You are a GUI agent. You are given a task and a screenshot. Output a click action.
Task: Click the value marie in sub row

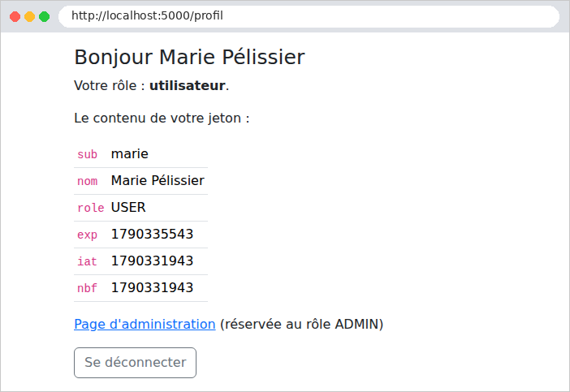(x=130, y=154)
